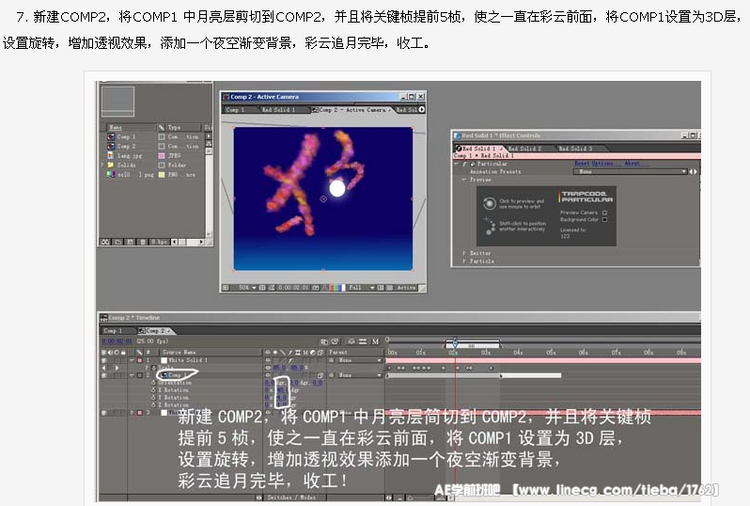
Task: Go to previous animation preset arrow
Action: 690,171
